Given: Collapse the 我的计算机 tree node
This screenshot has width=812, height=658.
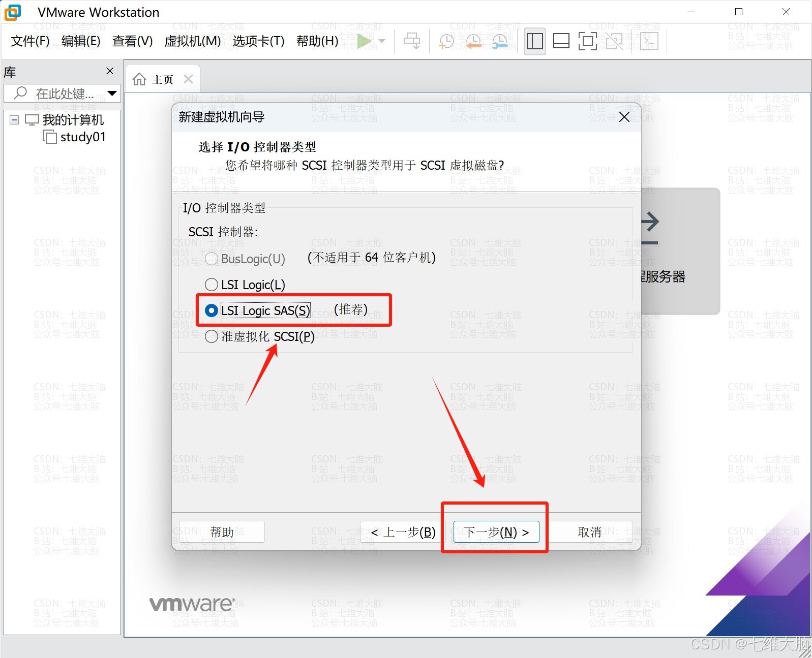Looking at the screenshot, I should click(14, 120).
